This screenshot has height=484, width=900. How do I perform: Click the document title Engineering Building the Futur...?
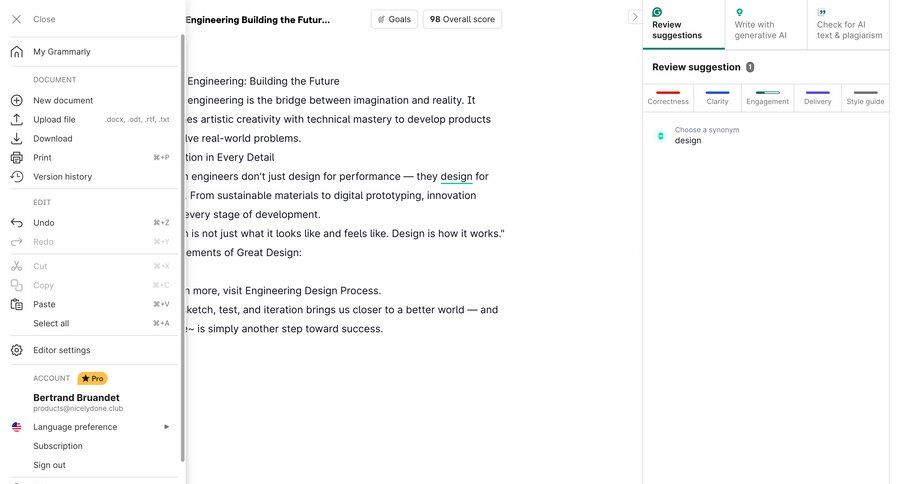pyautogui.click(x=258, y=20)
